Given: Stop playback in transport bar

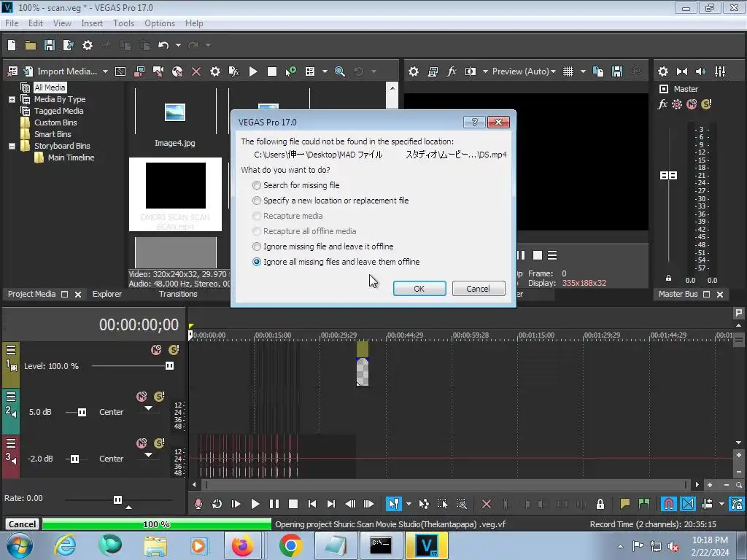Looking at the screenshot, I should 293,504.
